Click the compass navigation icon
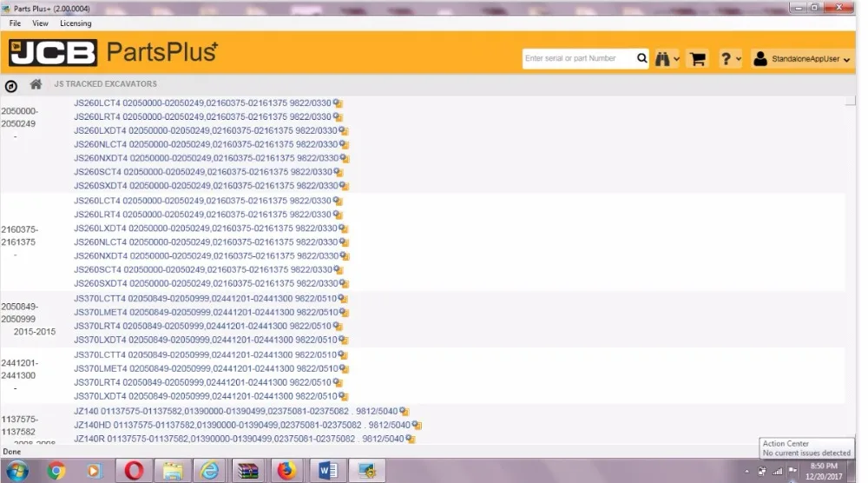Image resolution: width=868 pixels, height=483 pixels. (x=11, y=86)
